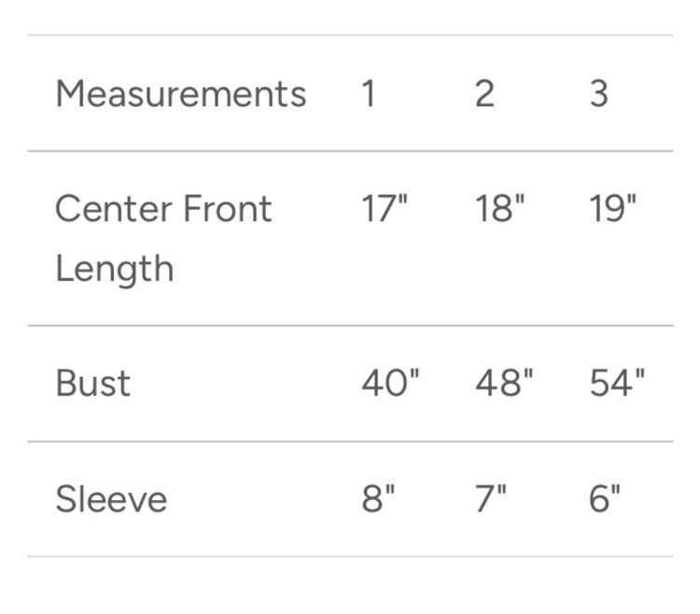This screenshot has height=614, width=700.
Task: Click the top border line above Measurements
Action: 350,35
